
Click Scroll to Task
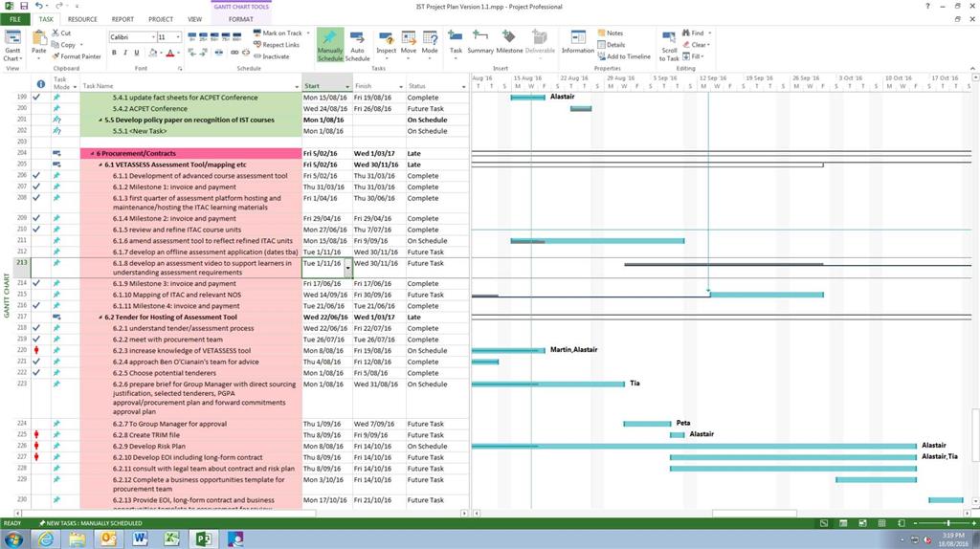tap(669, 45)
